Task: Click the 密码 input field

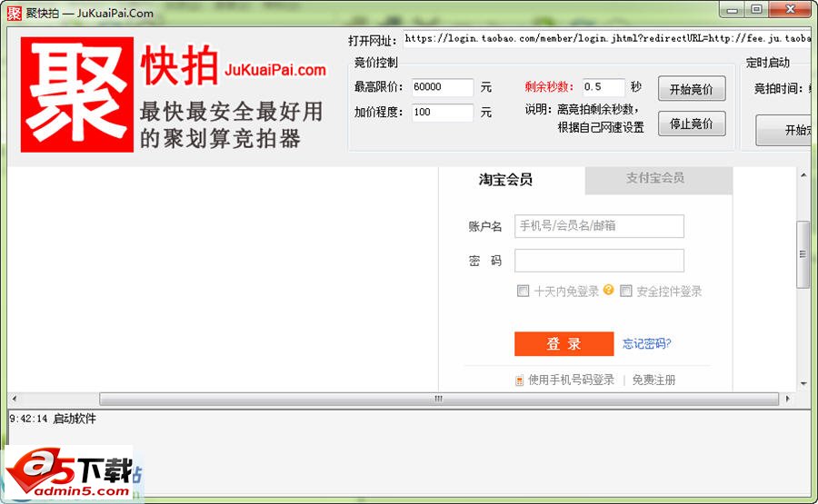Action: [599, 261]
